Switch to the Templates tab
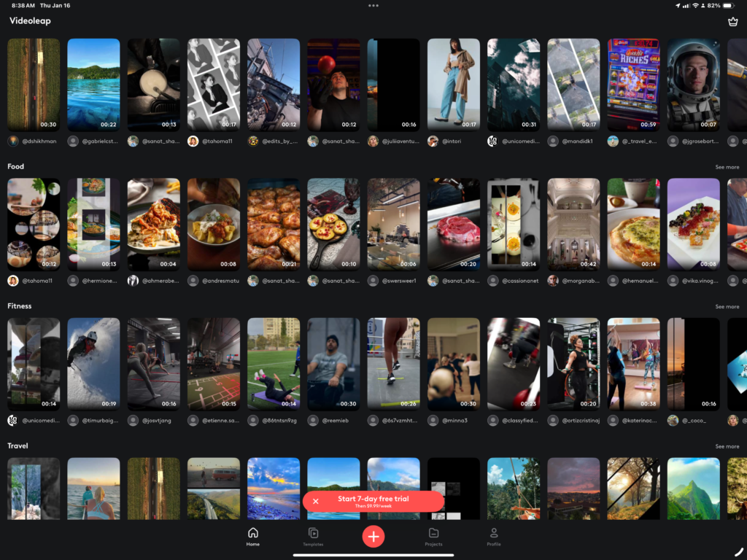The height and width of the screenshot is (560, 747). tap(313, 537)
